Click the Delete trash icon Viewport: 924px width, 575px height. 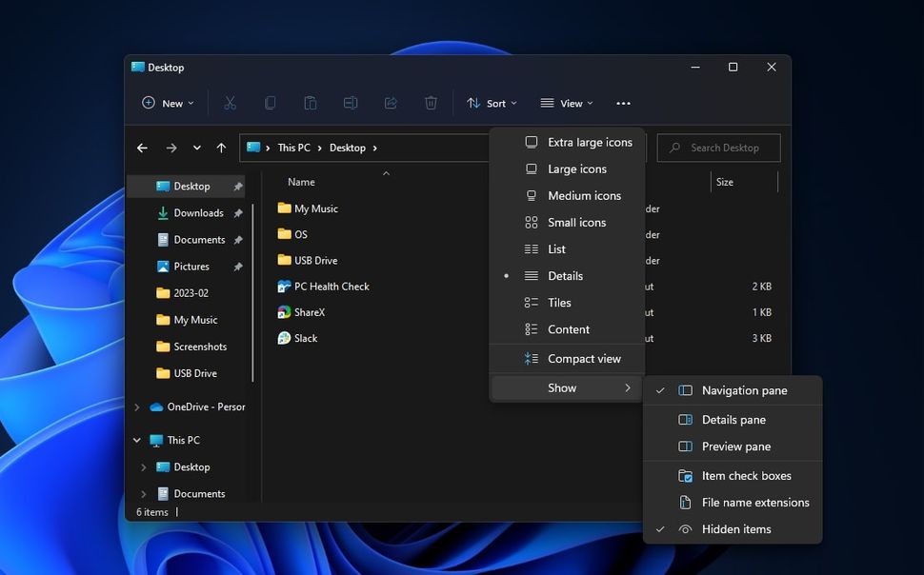point(431,102)
